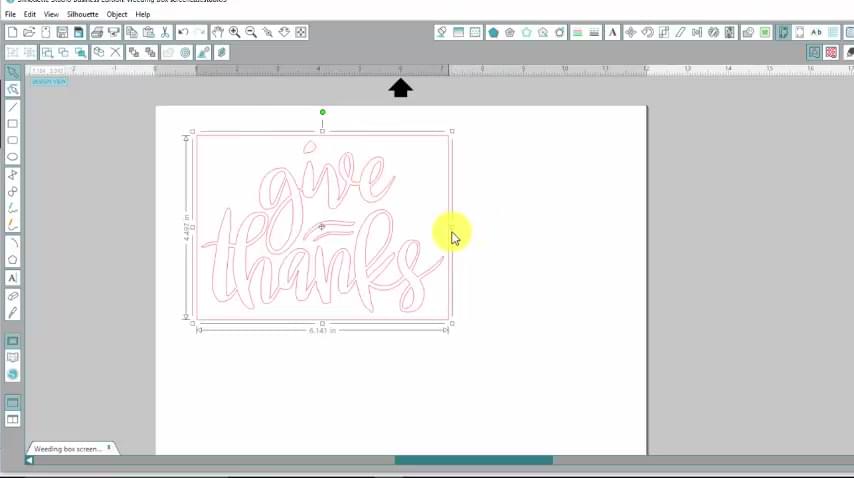Select the Draw a Polygon tool
Viewport: 854px width, 478px height.
(x=13, y=175)
